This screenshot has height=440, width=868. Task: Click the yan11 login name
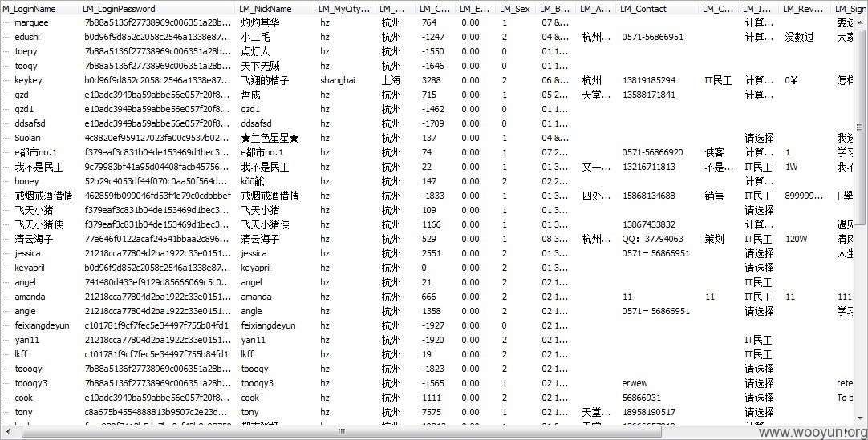pos(27,340)
